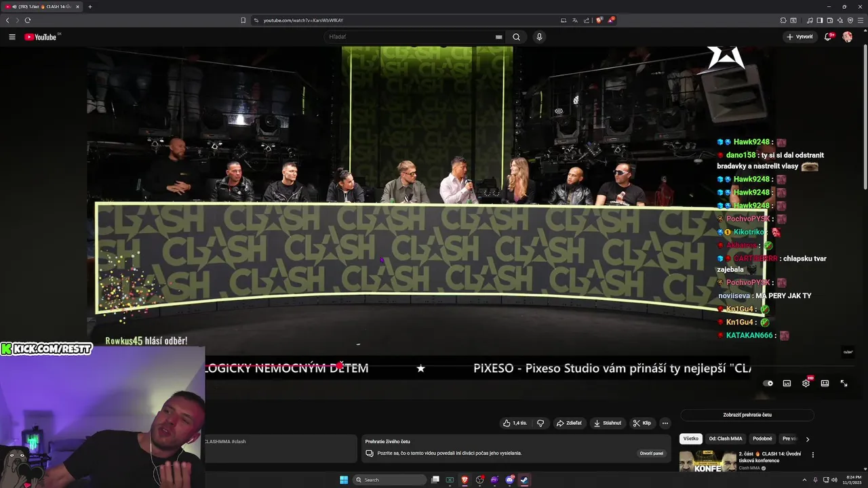Open the CLASH 14 2. část video thumbnail
Image resolution: width=868 pixels, height=488 pixels.
(x=708, y=460)
